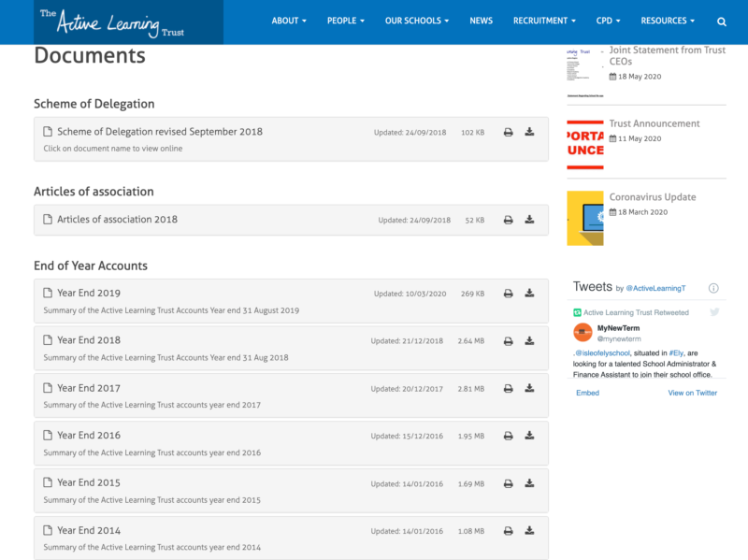
Task: Print Scheme of Delegation revised September 2018
Action: tap(508, 132)
